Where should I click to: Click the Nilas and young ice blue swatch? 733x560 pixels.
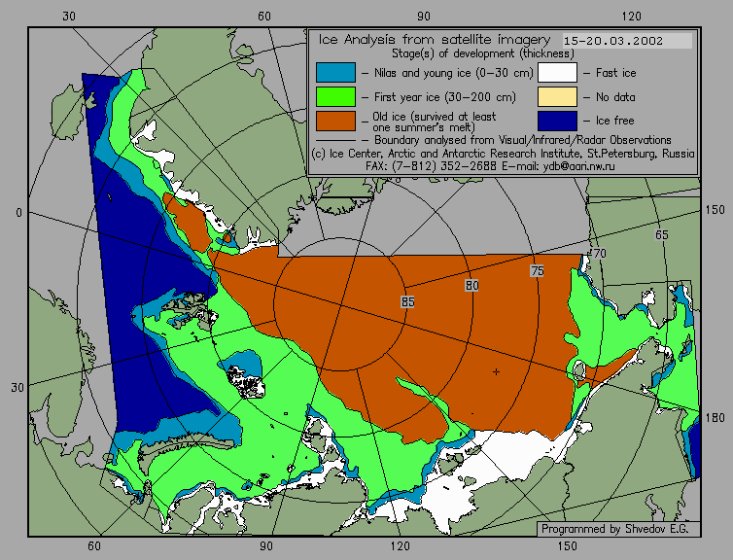(335, 73)
